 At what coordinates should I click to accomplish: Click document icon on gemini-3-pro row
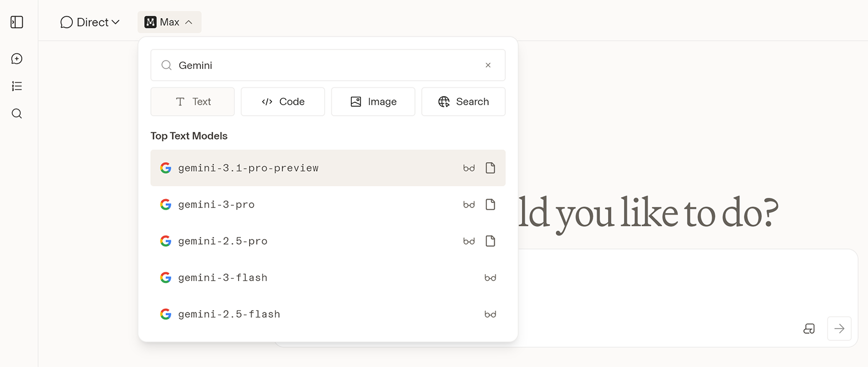point(490,205)
